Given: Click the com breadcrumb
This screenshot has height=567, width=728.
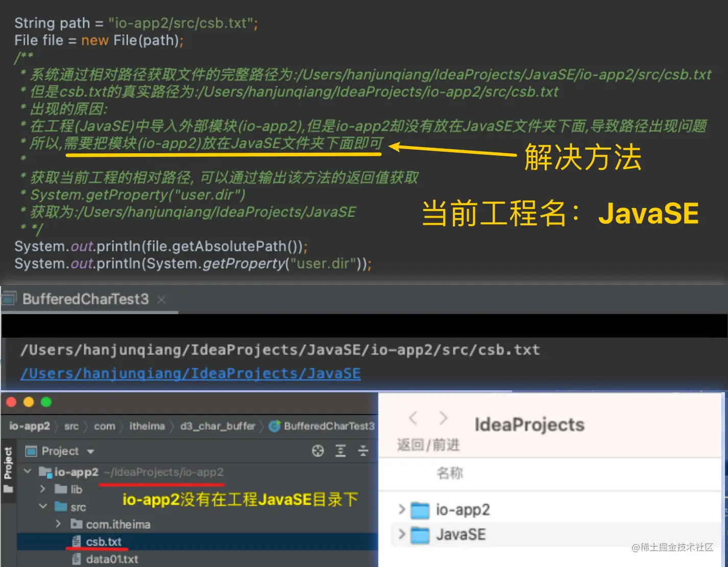Looking at the screenshot, I should (x=105, y=426).
